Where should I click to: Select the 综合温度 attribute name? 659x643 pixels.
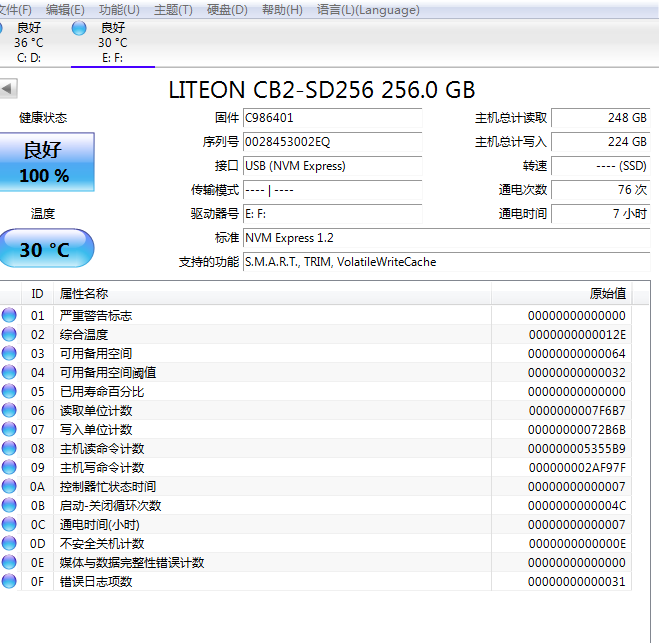click(x=84, y=335)
